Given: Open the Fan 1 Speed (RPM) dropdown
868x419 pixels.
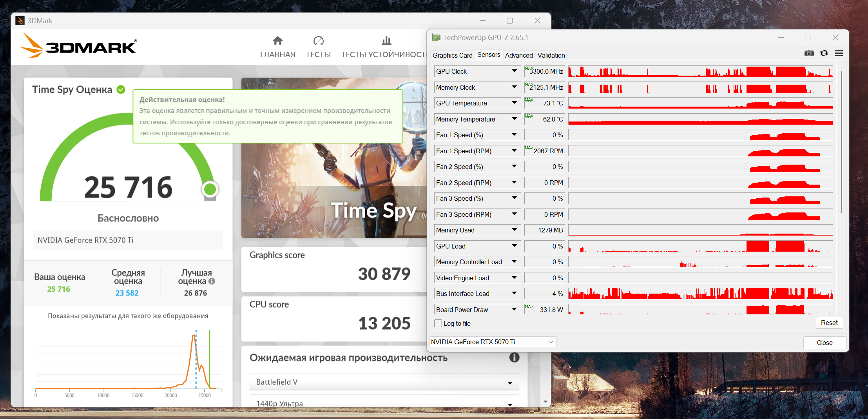Looking at the screenshot, I should tap(514, 151).
